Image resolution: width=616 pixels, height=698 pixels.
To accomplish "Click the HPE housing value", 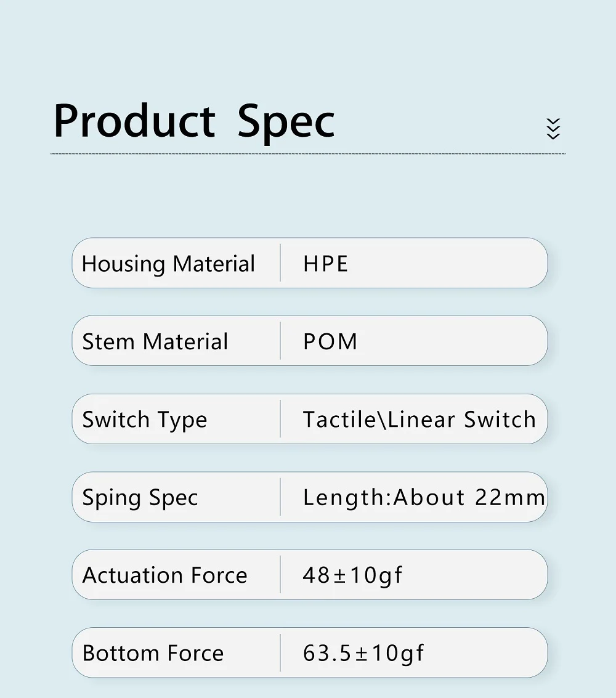I will tap(326, 264).
